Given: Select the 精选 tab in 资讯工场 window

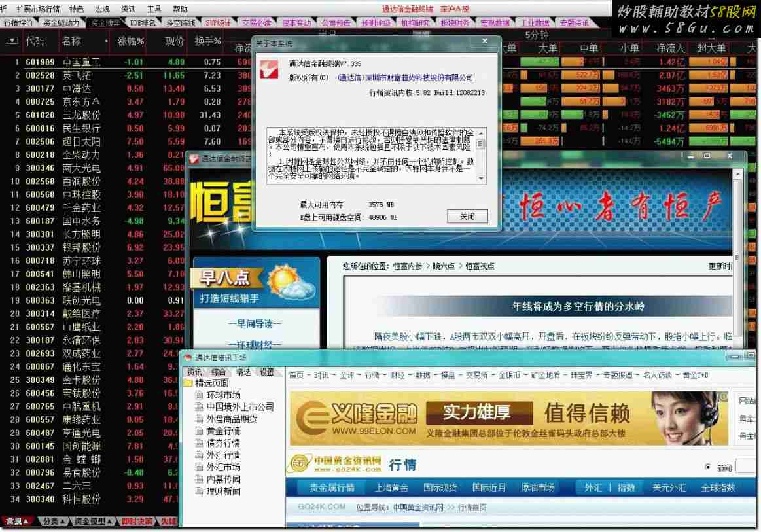Looking at the screenshot, I should pos(243,372).
